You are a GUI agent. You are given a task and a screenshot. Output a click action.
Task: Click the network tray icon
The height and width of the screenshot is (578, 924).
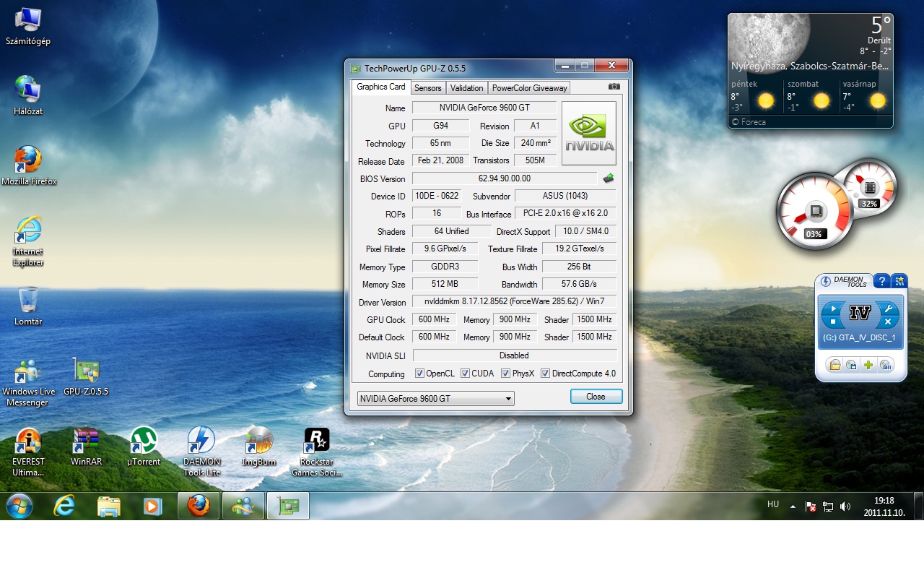pyautogui.click(x=828, y=506)
